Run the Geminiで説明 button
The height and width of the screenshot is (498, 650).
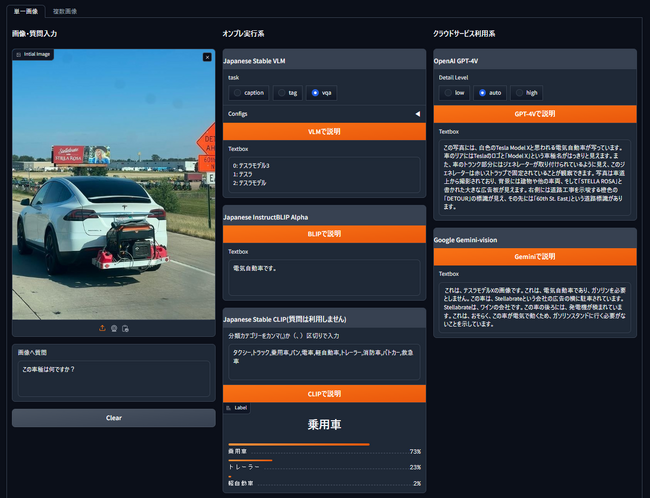534,256
